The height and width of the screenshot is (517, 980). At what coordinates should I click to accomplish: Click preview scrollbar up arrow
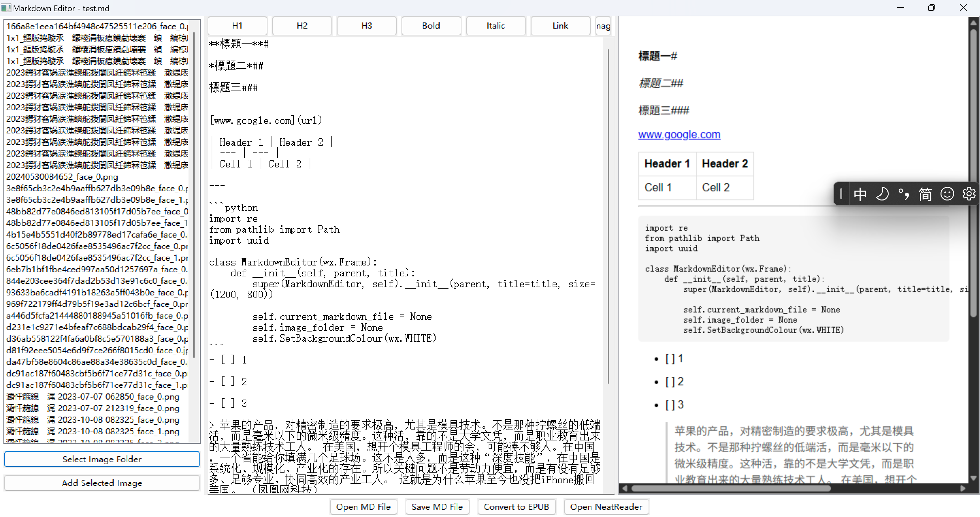pyautogui.click(x=973, y=23)
